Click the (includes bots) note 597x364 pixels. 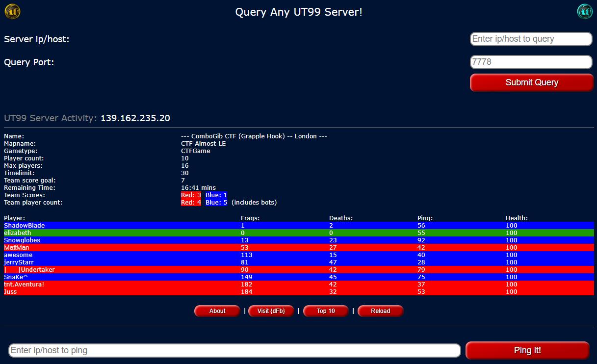click(254, 203)
